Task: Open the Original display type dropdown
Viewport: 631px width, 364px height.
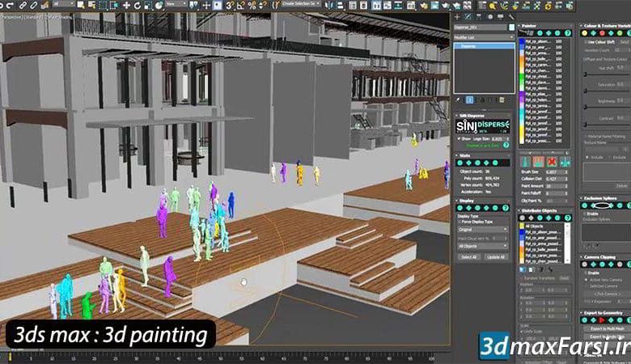Action: tap(483, 229)
